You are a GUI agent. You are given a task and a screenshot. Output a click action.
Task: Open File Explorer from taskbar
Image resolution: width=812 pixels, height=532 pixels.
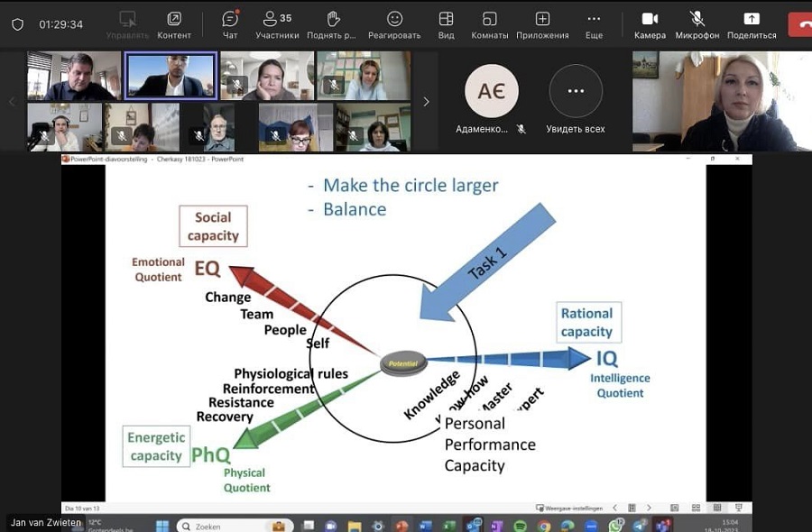point(355,526)
